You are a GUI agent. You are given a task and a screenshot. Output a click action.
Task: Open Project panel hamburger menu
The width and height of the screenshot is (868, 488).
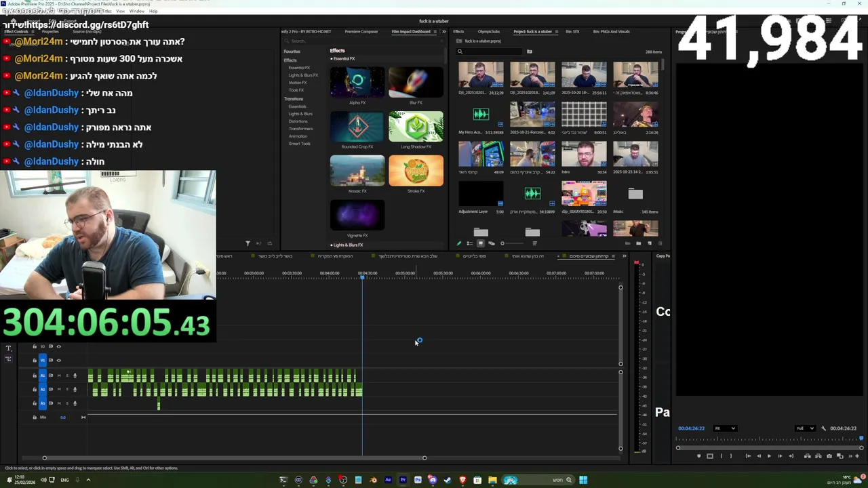point(556,32)
